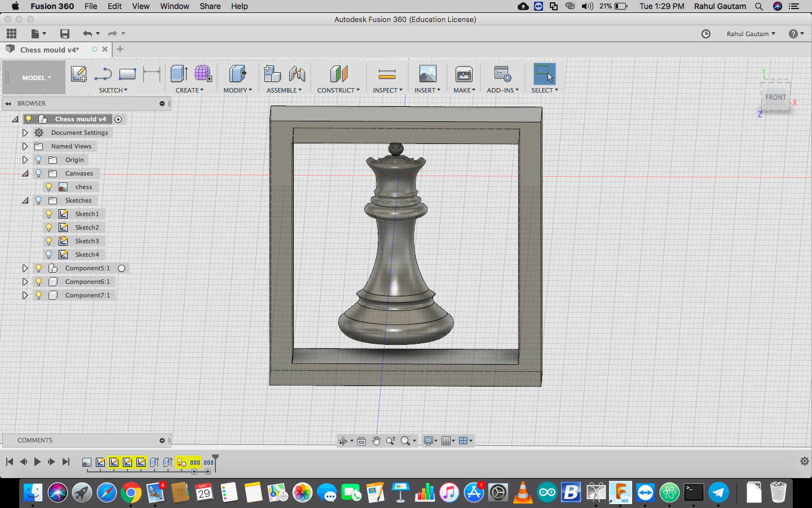Toggle visibility lightbulb for Sketch2
This screenshot has height=508, width=812.
click(x=49, y=227)
